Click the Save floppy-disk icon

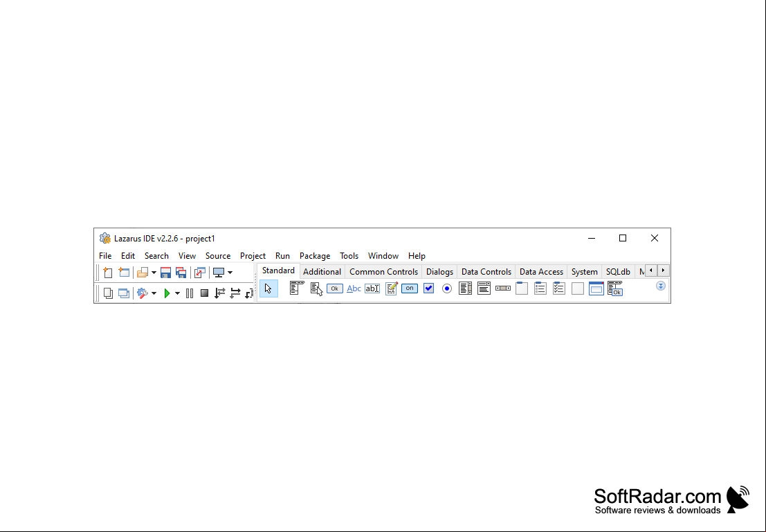(x=165, y=273)
